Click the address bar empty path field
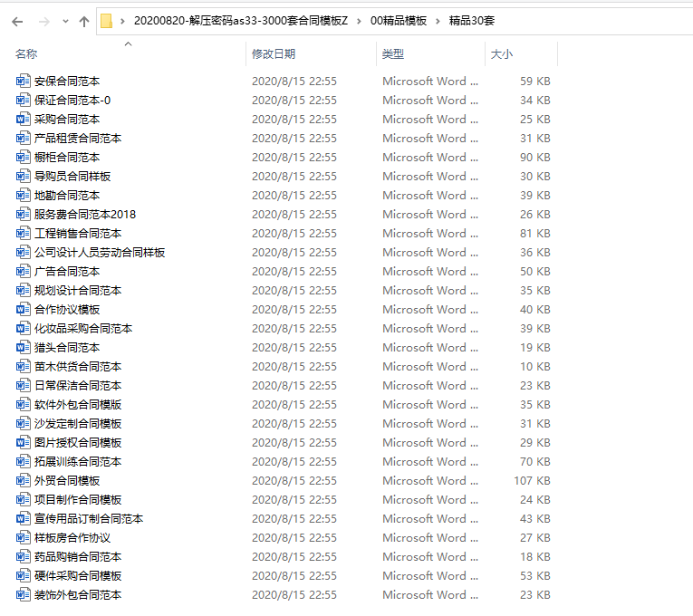This screenshot has height=616, width=693. (592, 21)
